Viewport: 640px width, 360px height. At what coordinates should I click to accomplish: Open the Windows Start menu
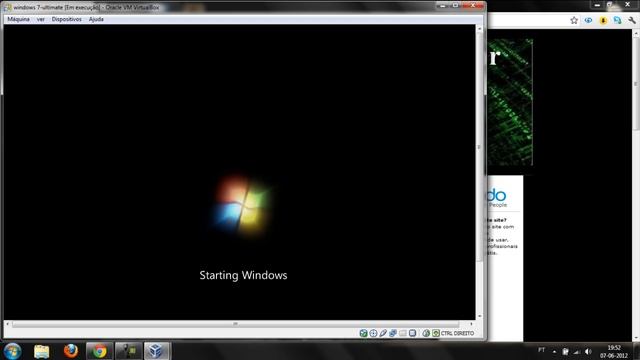click(12, 351)
